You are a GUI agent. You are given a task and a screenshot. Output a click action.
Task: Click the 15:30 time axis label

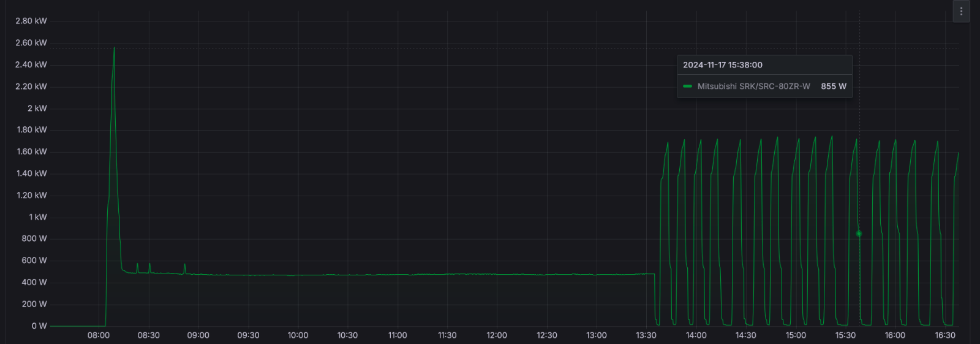[845, 335]
